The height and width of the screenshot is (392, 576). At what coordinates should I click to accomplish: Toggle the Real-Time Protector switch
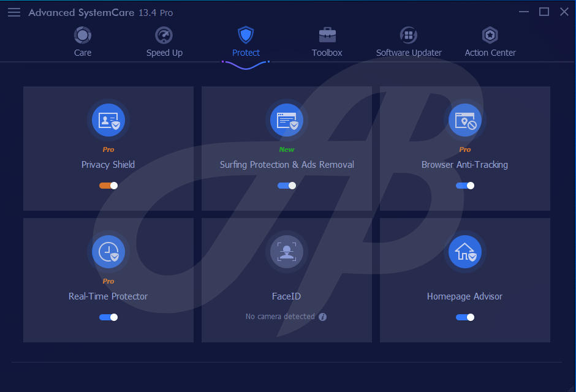pos(108,317)
